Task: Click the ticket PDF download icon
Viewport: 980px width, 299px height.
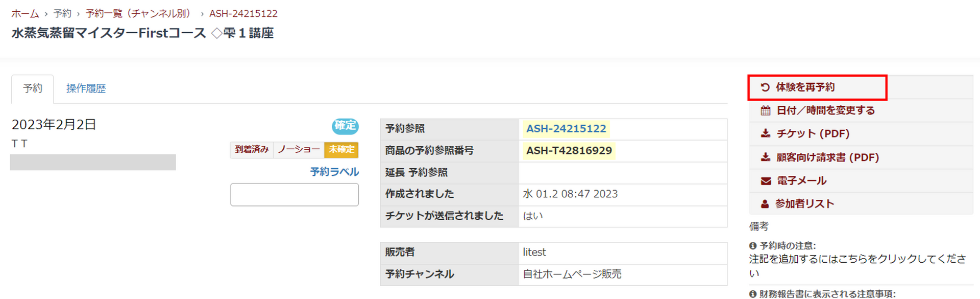Action: (765, 134)
